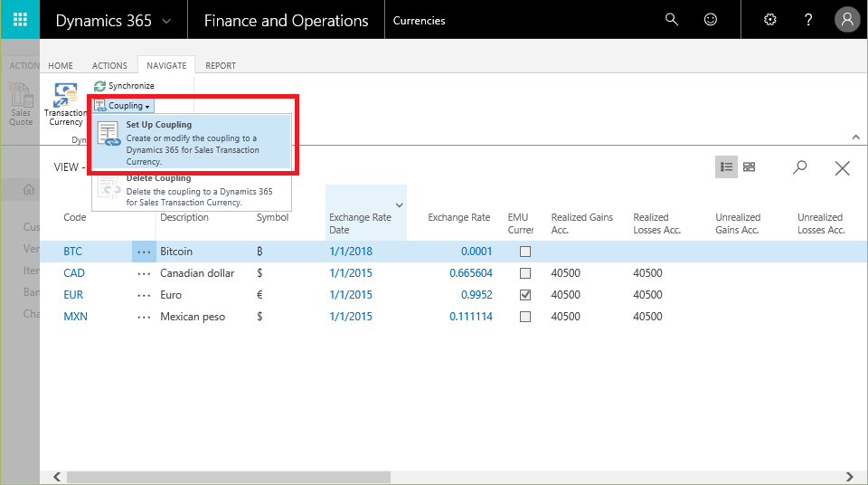This screenshot has height=485, width=868.
Task: Select Set Up Coupling menu entry
Action: click(x=192, y=142)
